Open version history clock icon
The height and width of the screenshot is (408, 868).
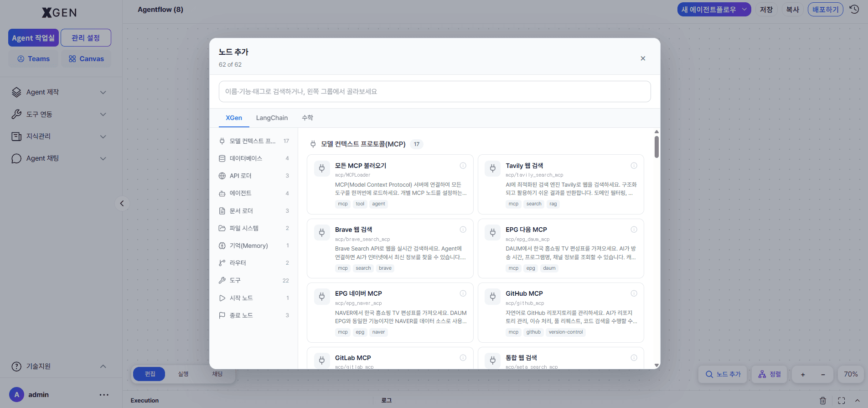(854, 9)
